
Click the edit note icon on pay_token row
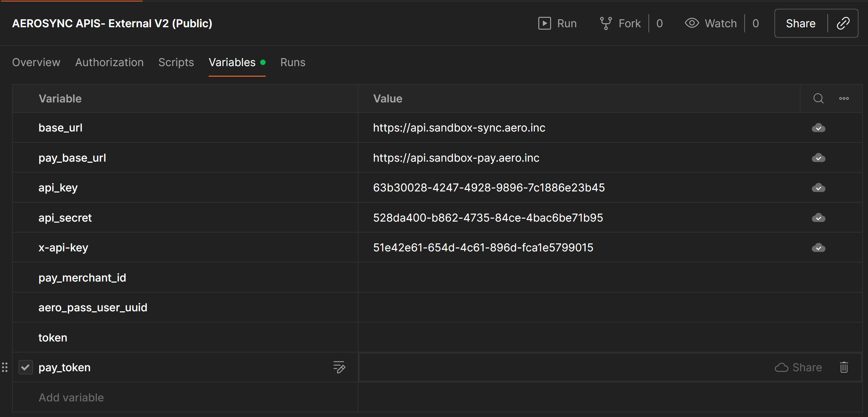pos(339,367)
